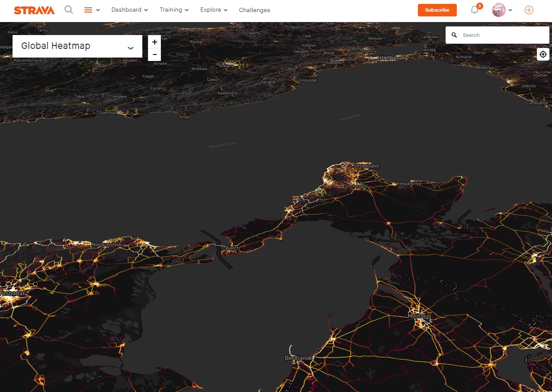Click the Kayseri map label
The image size is (552, 392).
[101, 66]
